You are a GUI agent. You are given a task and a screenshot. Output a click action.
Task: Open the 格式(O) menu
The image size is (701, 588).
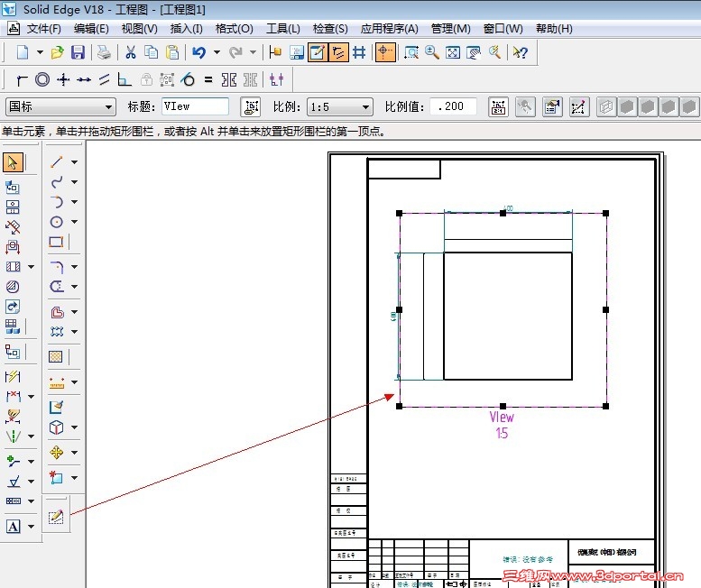click(235, 29)
